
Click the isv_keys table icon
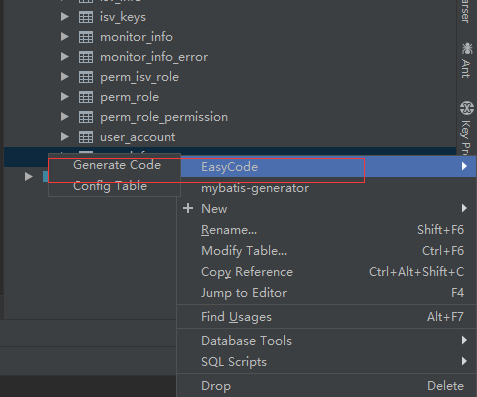(86, 17)
